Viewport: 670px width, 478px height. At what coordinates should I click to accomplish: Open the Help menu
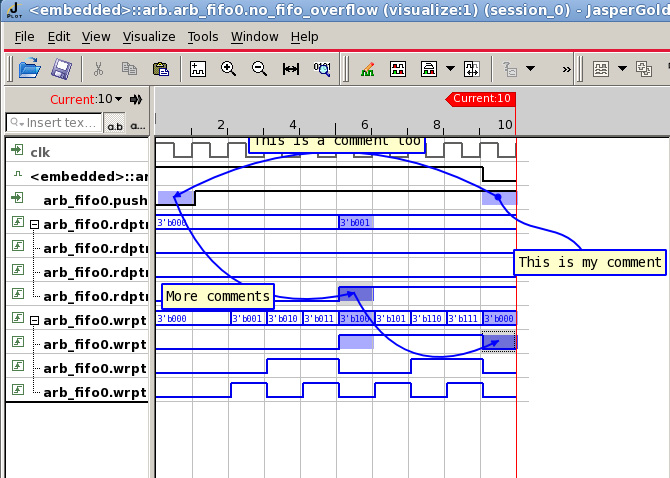point(304,37)
